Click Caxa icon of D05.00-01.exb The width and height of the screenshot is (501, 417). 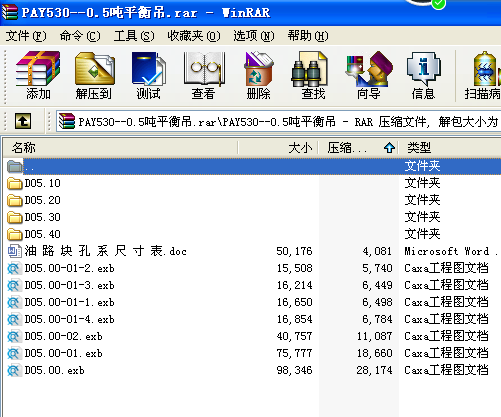point(14,353)
